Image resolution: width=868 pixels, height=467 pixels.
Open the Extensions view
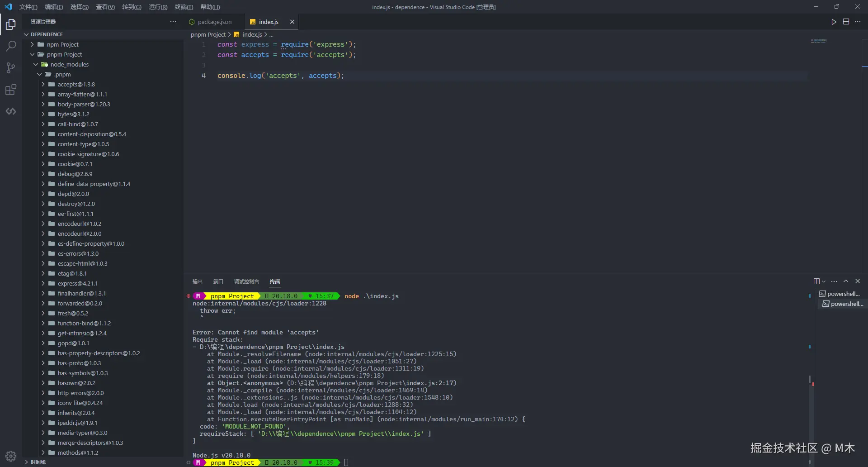coord(11,90)
